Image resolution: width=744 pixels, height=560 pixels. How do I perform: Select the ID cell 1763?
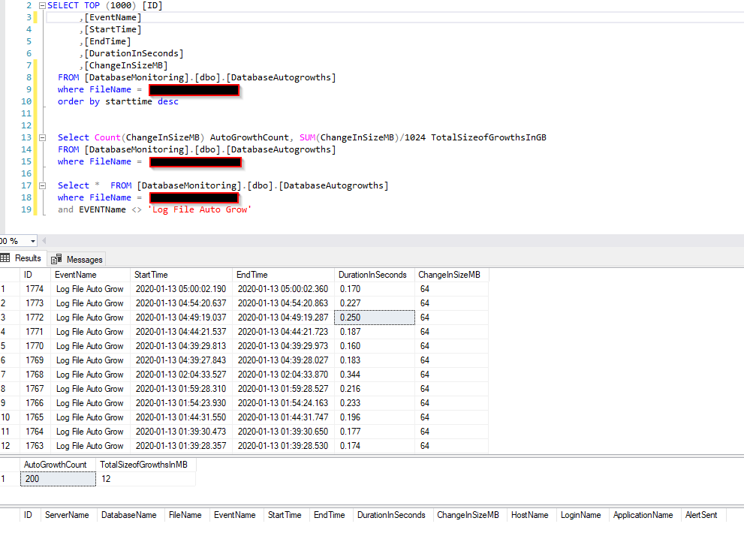(35, 446)
